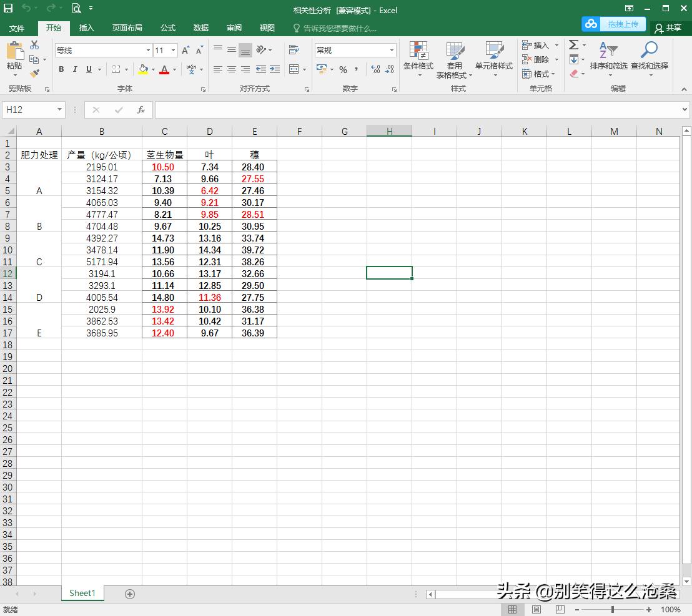Switch to the 数据 ribbon tab
Image resolution: width=692 pixels, height=616 pixels.
click(x=200, y=27)
